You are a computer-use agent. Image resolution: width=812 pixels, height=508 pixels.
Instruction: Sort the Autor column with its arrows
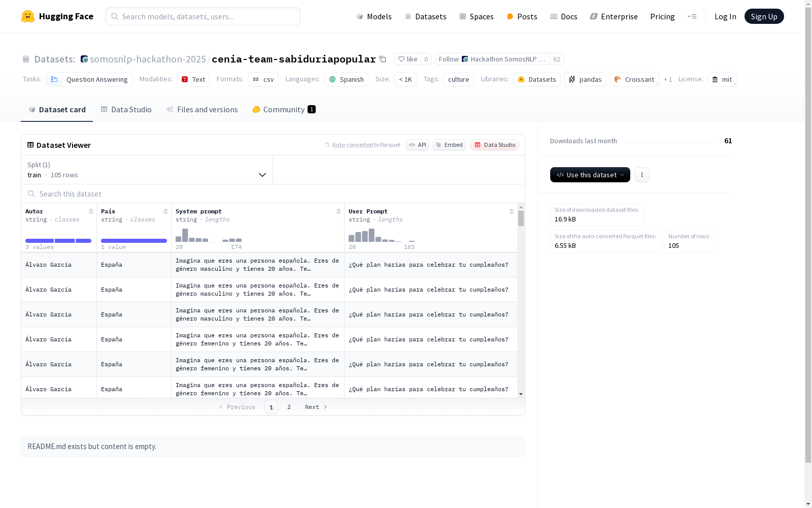tap(91, 211)
